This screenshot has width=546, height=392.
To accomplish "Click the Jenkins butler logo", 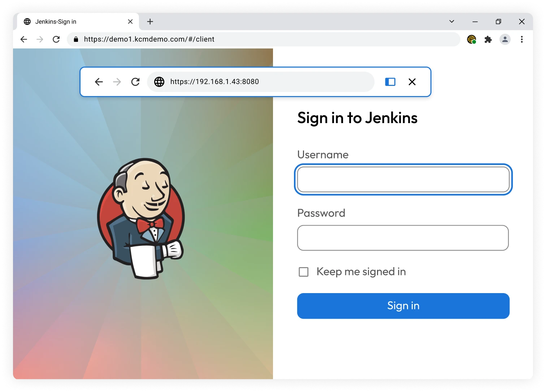I will click(141, 218).
